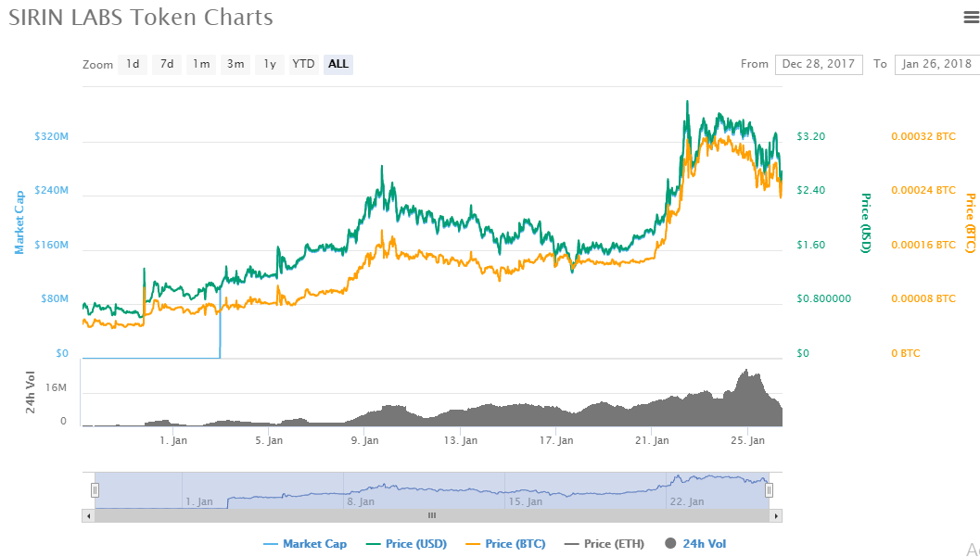The width and height of the screenshot is (980, 557).
Task: Click the left navigator range handle
Action: point(95,490)
